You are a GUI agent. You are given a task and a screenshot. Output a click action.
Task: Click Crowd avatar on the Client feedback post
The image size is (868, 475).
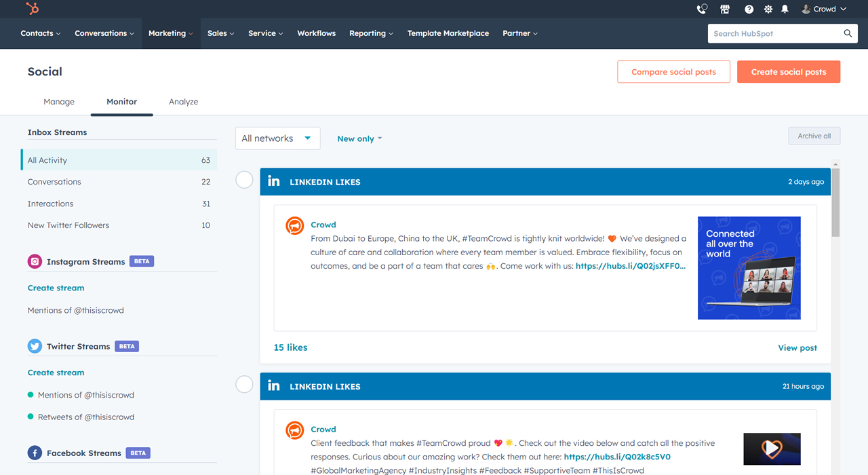[x=294, y=430]
